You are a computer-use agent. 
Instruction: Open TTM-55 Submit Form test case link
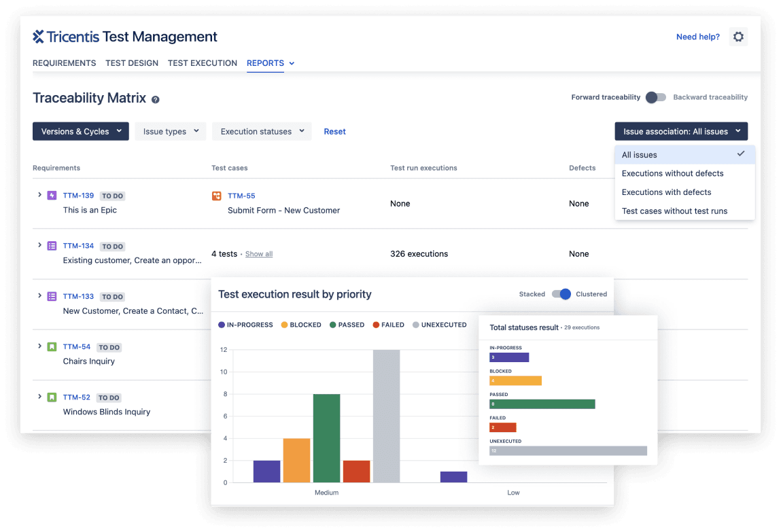click(x=242, y=195)
